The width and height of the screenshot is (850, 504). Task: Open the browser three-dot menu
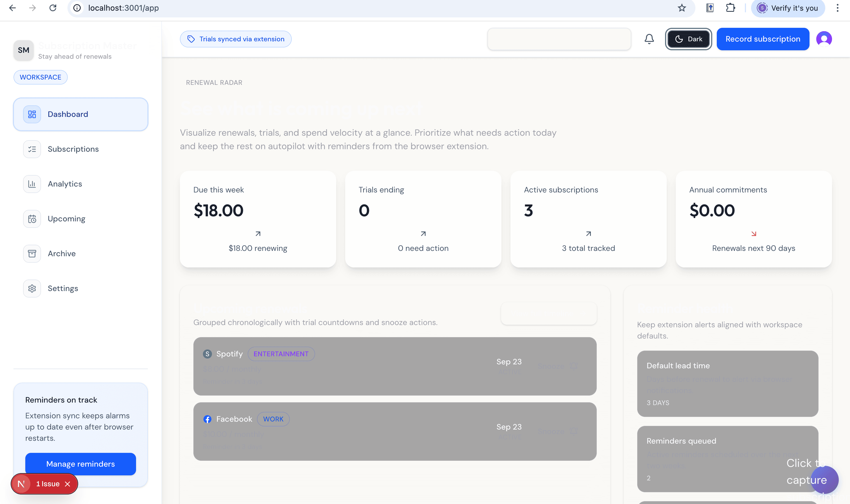pos(838,8)
